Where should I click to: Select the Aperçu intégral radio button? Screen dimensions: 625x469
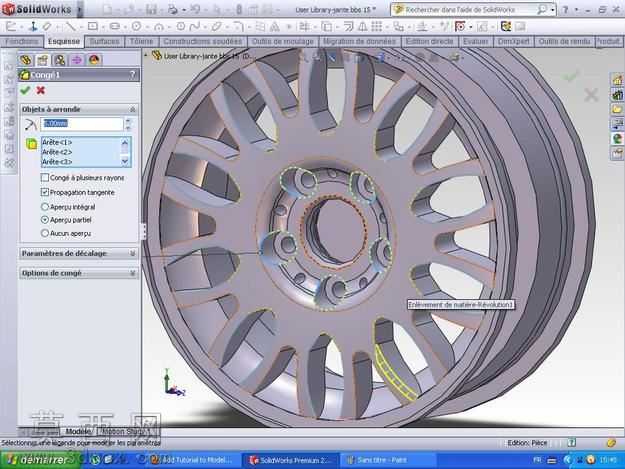click(x=45, y=207)
